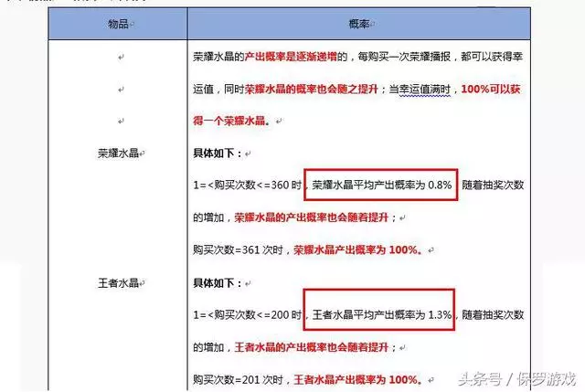This screenshot has width=585, height=392.
Task: Click red text 得一个荣耀水晶
Action: (x=229, y=121)
